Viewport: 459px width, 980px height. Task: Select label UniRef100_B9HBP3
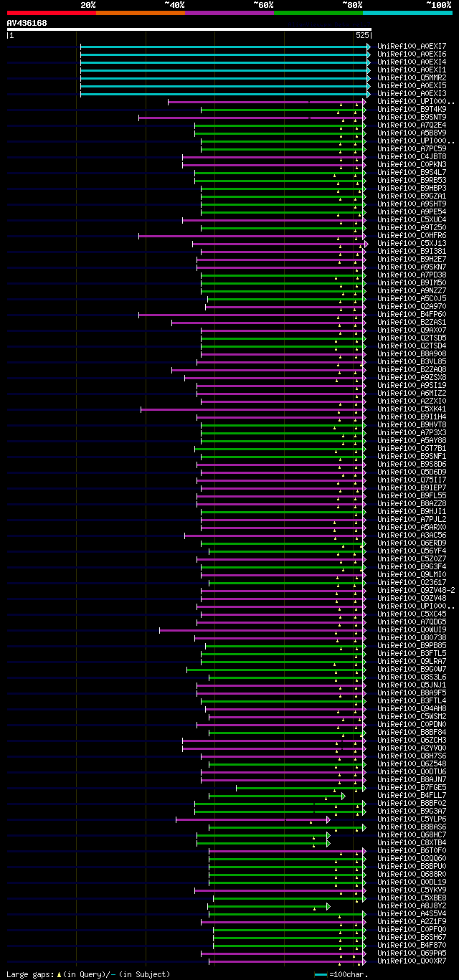412,188
